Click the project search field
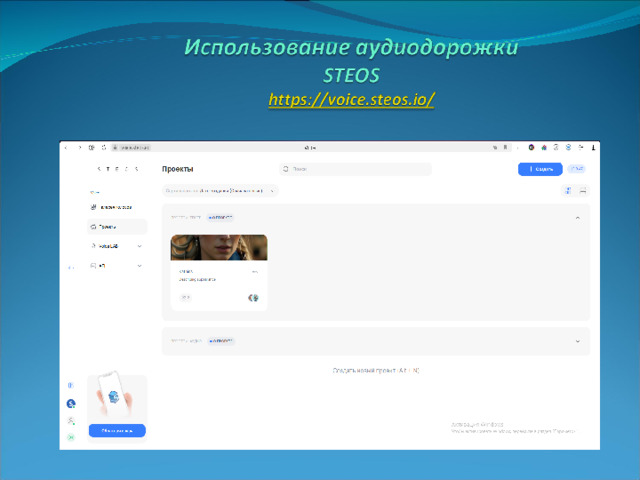Viewport: 640px width, 480px height. [x=355, y=169]
